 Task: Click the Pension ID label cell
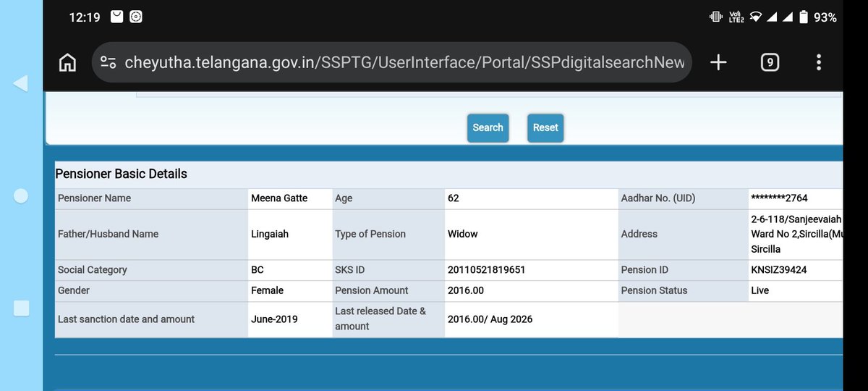[683, 269]
